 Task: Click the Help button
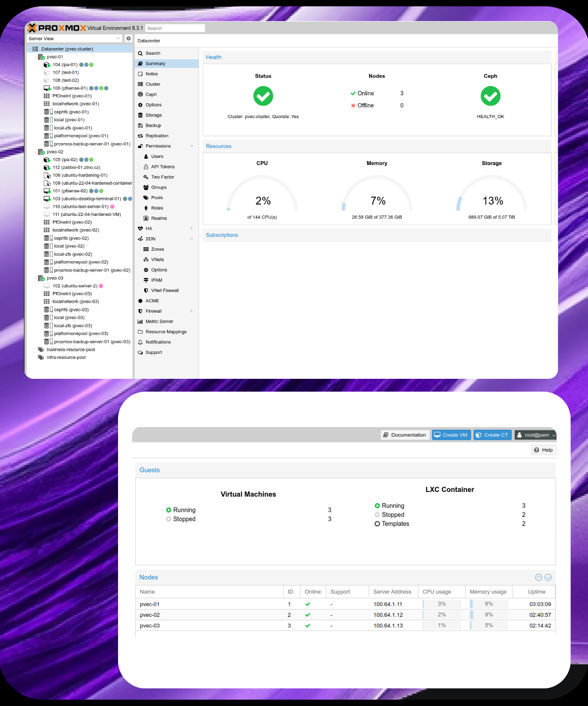click(544, 450)
